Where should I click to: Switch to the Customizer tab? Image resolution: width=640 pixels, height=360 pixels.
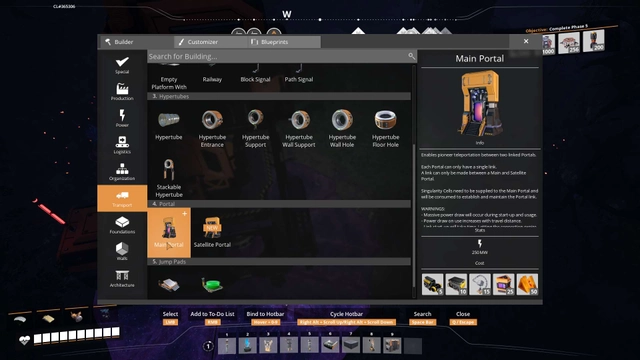(x=210, y=42)
